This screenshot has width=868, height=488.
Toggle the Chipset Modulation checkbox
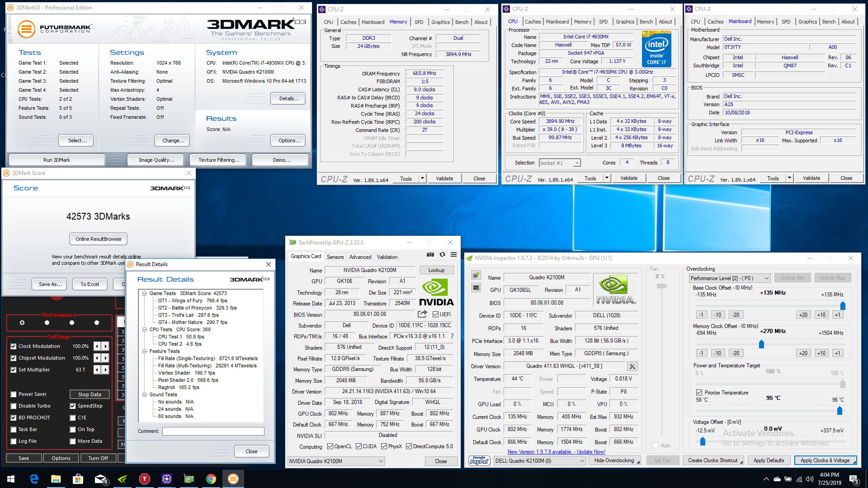14,358
